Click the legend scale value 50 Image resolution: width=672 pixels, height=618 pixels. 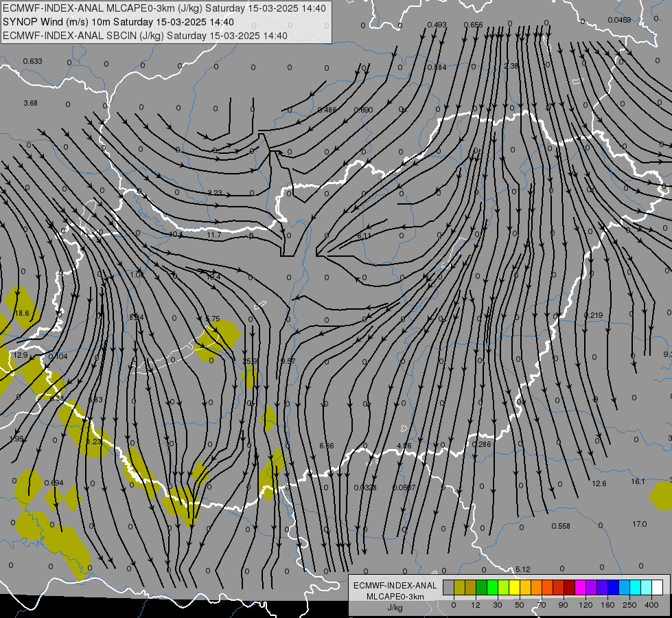tap(520, 605)
